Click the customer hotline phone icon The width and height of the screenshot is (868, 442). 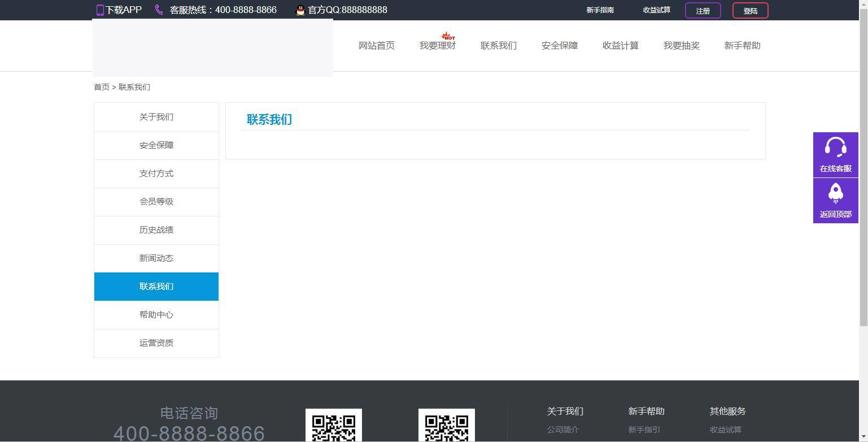158,10
